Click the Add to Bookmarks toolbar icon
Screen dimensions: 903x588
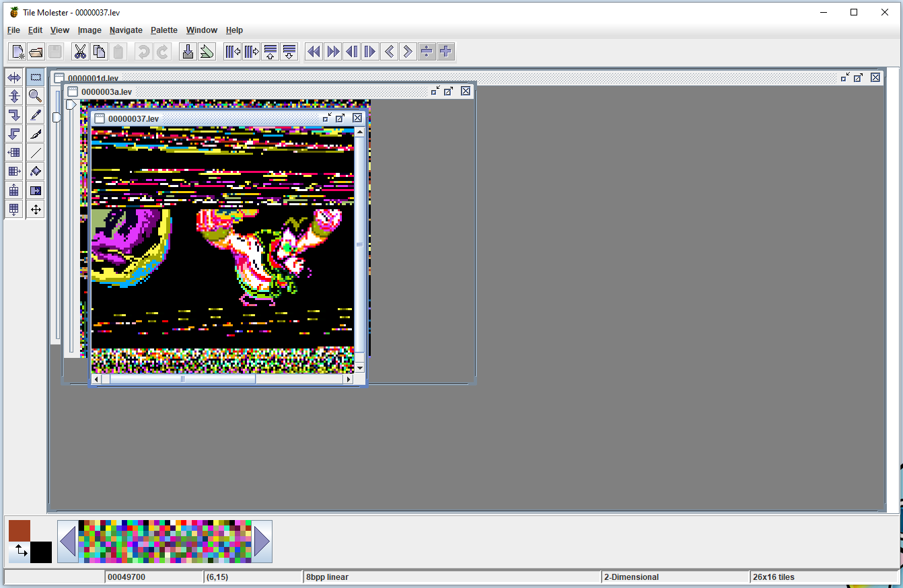(207, 52)
